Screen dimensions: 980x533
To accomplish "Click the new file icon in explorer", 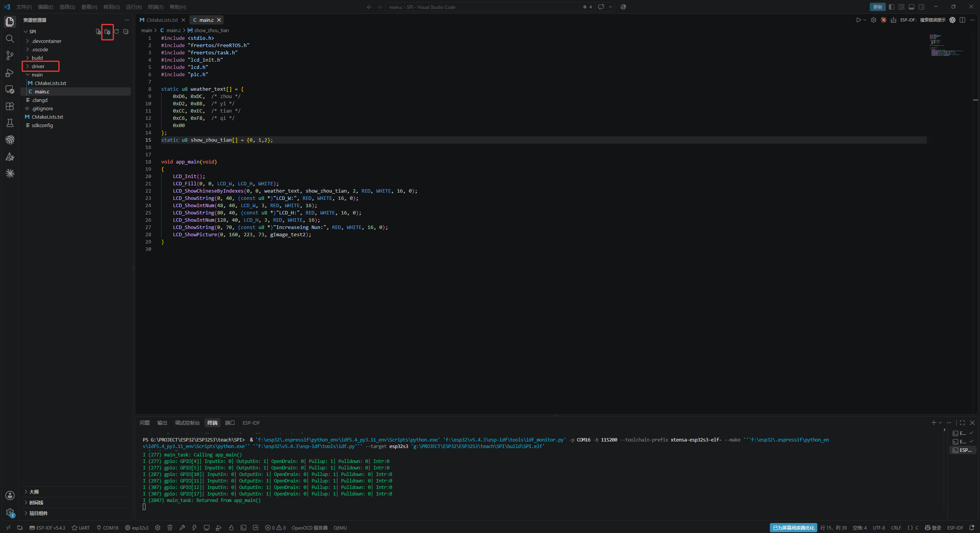I will pyautogui.click(x=98, y=31).
